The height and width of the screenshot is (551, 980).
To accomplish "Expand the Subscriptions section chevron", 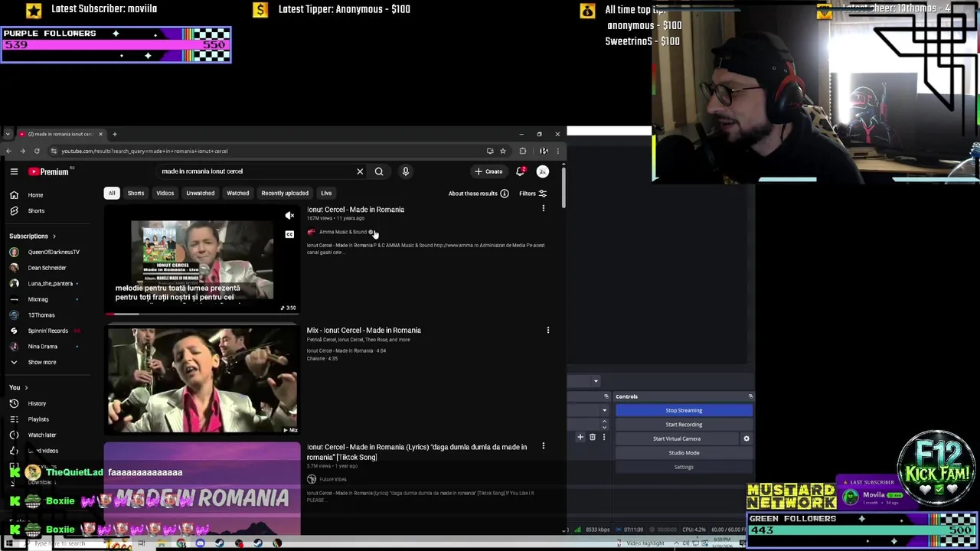I will [x=54, y=236].
